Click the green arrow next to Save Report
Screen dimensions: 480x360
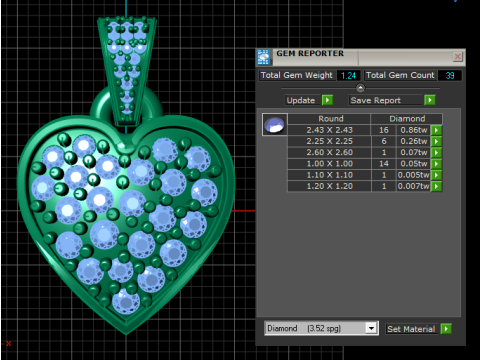430,100
